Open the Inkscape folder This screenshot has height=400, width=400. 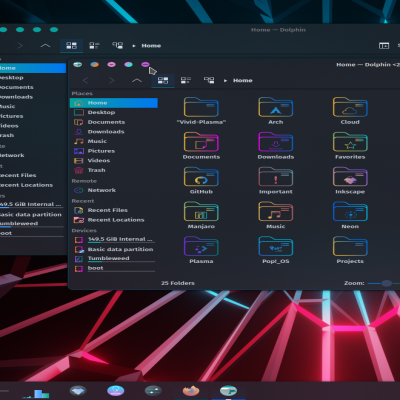pyautogui.click(x=350, y=180)
